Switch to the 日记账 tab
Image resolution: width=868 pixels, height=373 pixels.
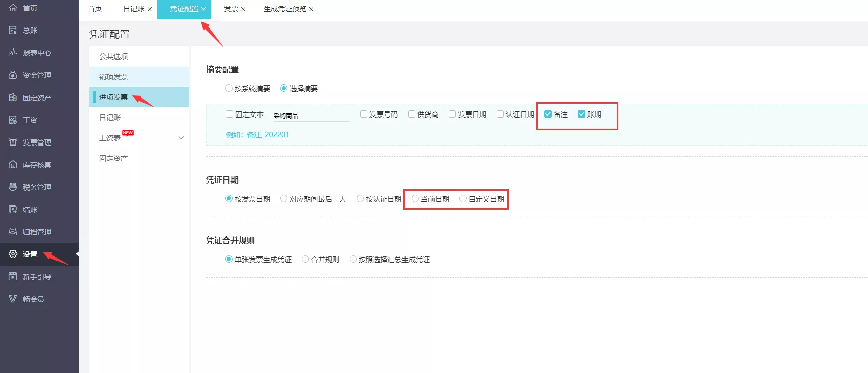(134, 9)
